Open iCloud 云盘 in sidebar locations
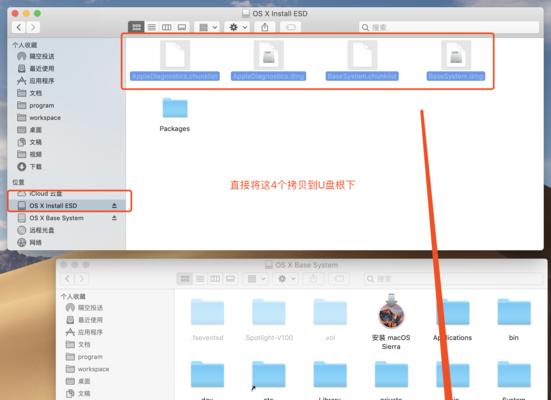 [x=39, y=194]
